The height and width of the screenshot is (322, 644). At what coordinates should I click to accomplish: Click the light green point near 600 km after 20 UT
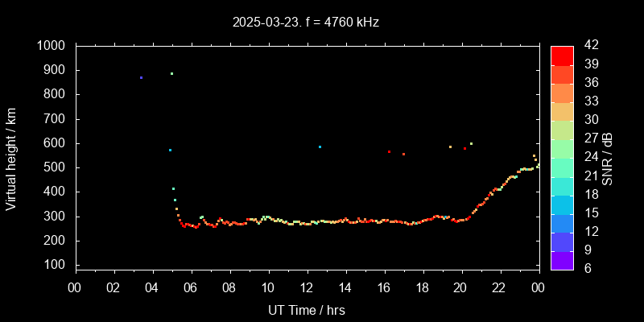[x=471, y=144]
